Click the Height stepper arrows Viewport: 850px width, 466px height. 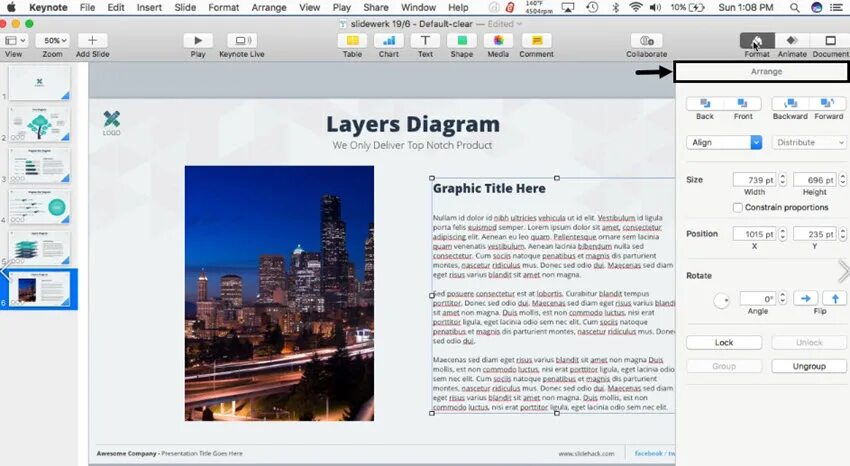[x=842, y=180]
